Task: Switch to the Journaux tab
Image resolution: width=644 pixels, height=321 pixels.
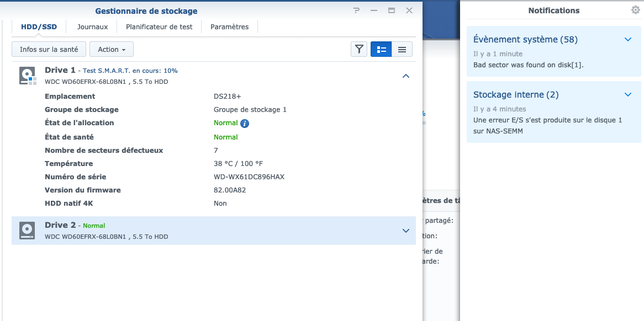Action: (x=92, y=26)
